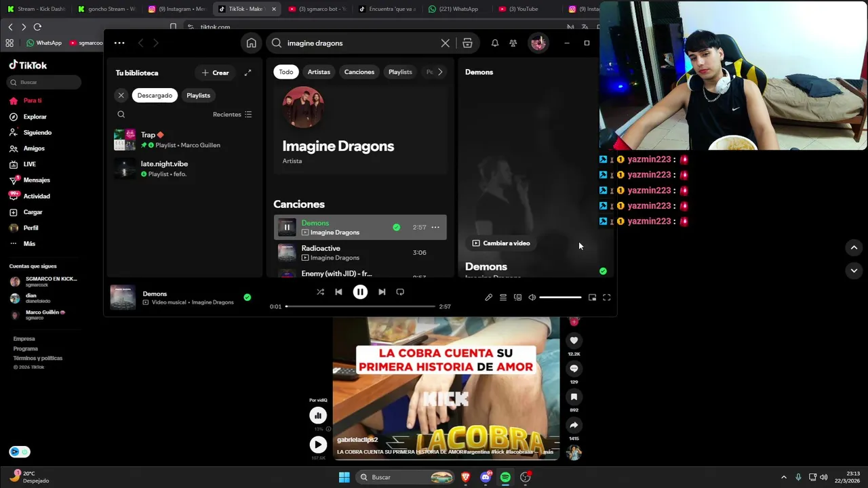Pause the playing song in Spotify

pos(360,292)
